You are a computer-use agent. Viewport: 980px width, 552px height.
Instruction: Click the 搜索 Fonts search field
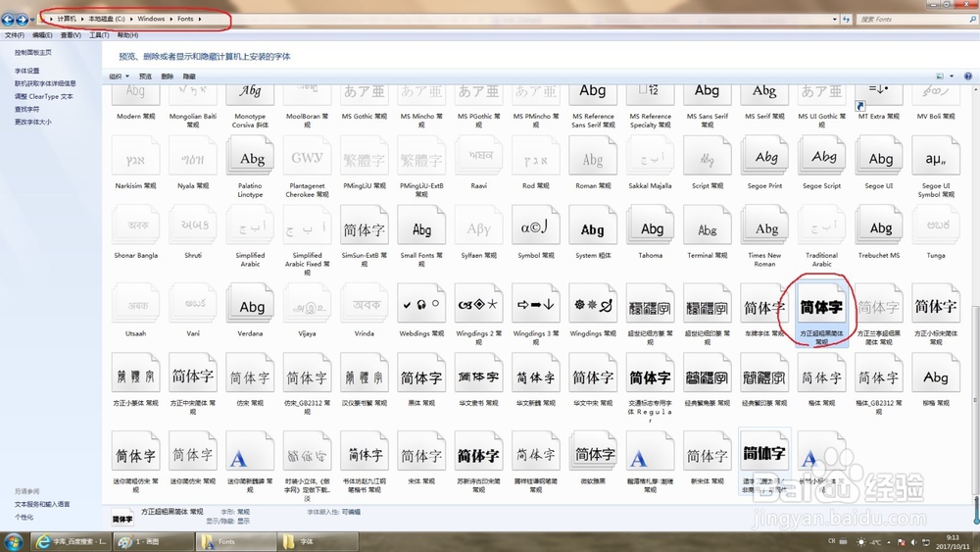click(x=915, y=20)
